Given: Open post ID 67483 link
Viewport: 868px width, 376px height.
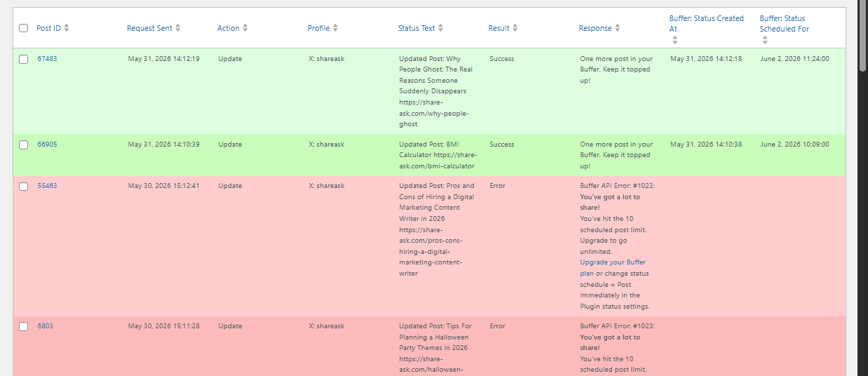Looking at the screenshot, I should click(x=47, y=59).
